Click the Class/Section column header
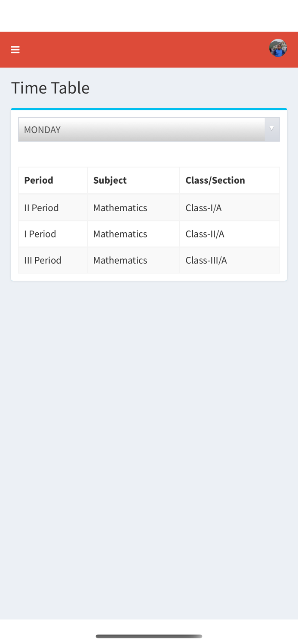Screen dimensions: 298x644 pos(215,180)
